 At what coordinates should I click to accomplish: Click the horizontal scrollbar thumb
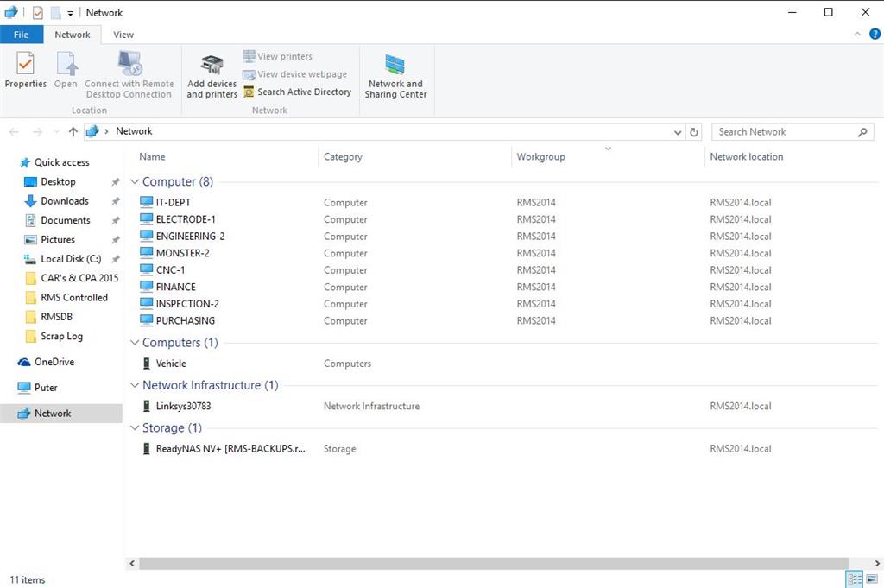pos(494,563)
